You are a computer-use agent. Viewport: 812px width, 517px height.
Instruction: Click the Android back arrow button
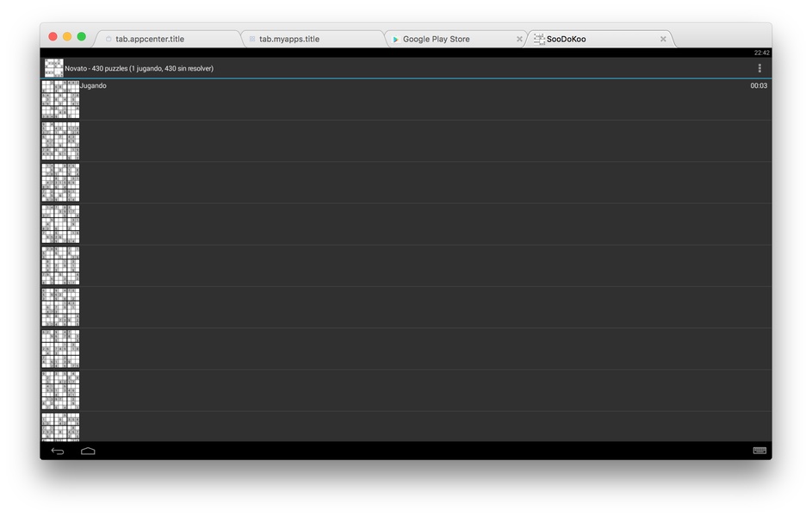58,452
